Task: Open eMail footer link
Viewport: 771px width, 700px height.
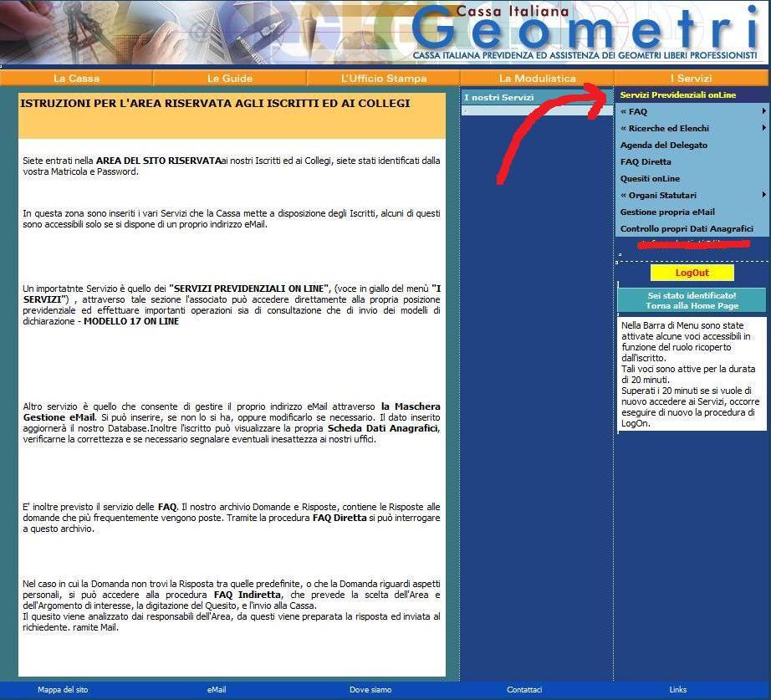Action: point(217,690)
